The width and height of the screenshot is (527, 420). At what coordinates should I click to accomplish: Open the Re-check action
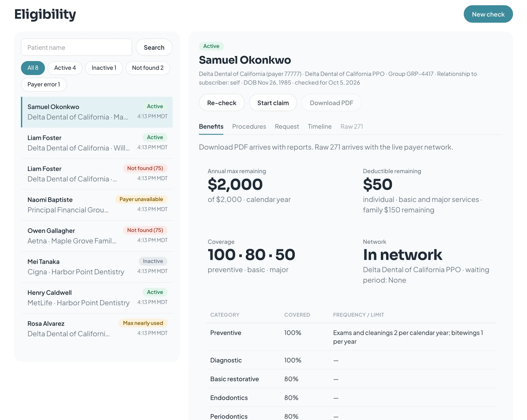[x=221, y=103]
